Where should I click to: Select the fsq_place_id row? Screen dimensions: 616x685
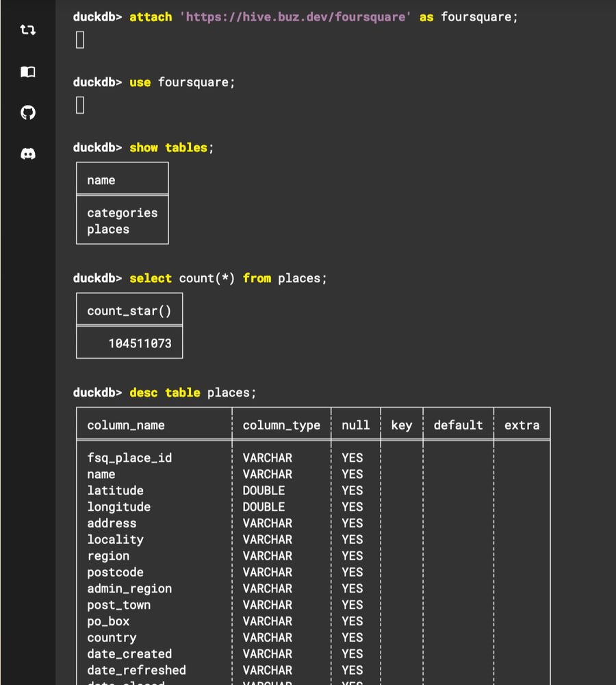(313, 458)
